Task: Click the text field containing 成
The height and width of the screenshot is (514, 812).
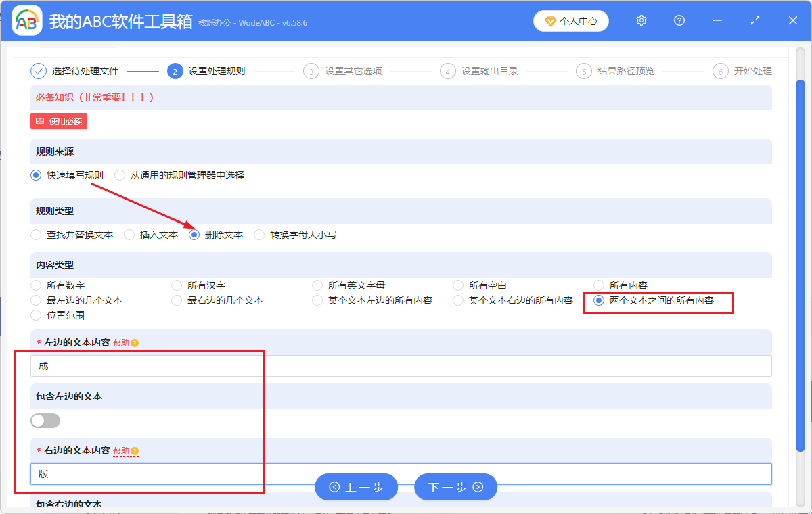Action: 203,365
